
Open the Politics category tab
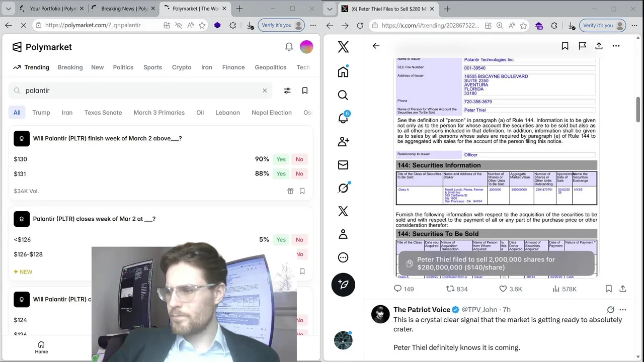(x=123, y=67)
